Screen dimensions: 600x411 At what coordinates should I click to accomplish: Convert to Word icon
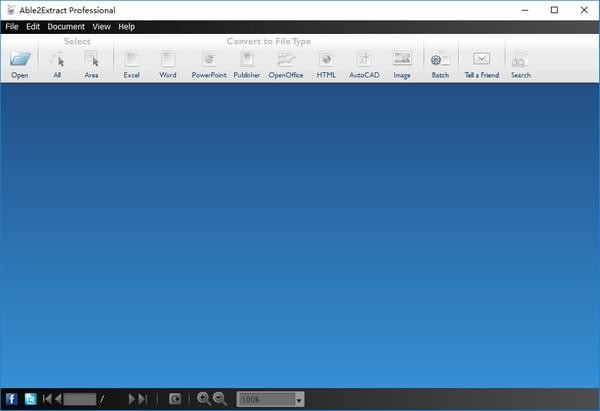[x=168, y=61]
